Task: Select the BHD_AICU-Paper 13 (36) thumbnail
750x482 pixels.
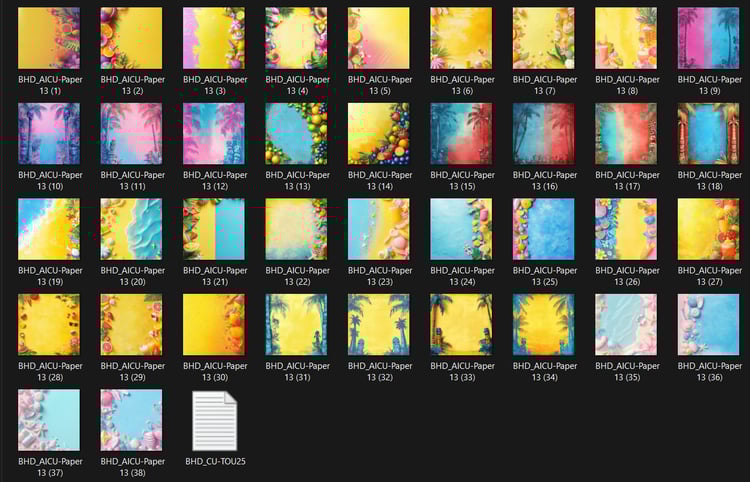Action: click(x=708, y=325)
